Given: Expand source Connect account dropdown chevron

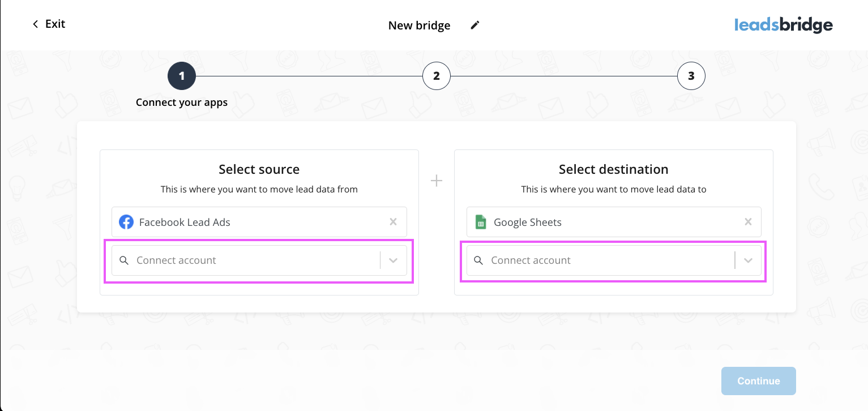Looking at the screenshot, I should pos(394,260).
